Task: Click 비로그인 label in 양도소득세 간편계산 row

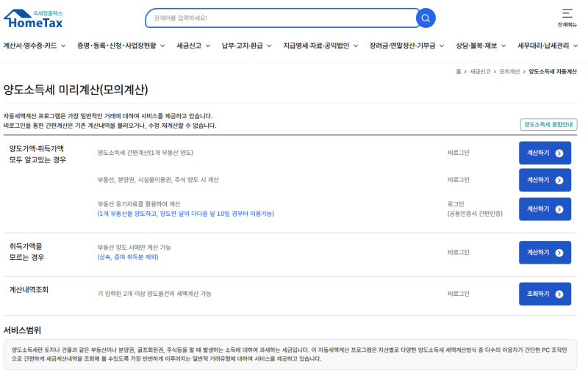Action: (x=458, y=153)
